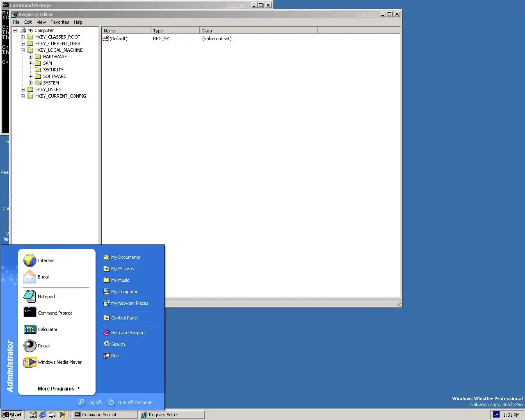Click the Data column header

259,31
